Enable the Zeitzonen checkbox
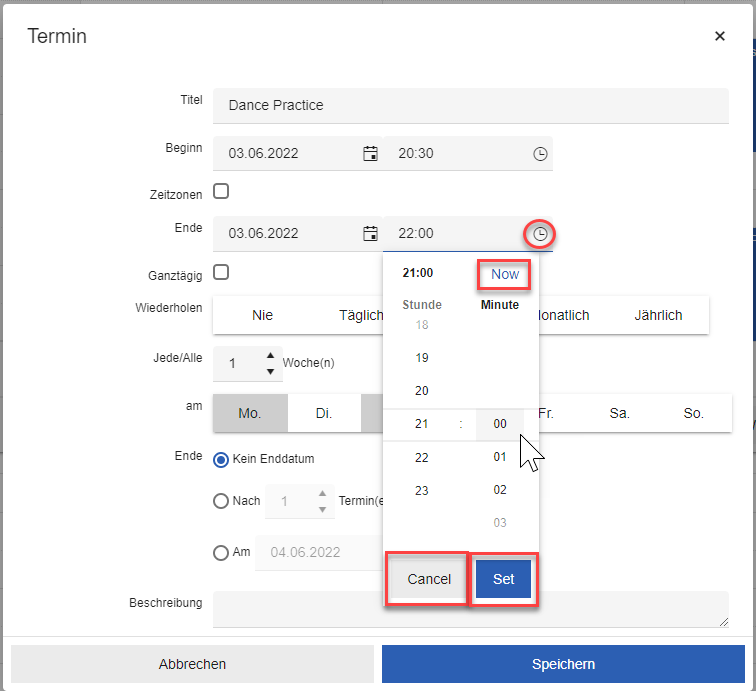 221,191
